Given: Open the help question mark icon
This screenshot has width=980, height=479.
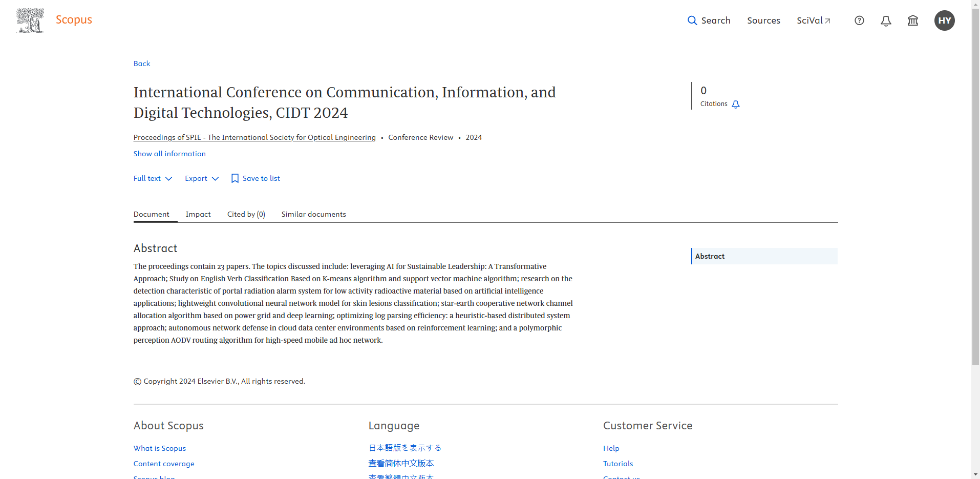Looking at the screenshot, I should (859, 20).
